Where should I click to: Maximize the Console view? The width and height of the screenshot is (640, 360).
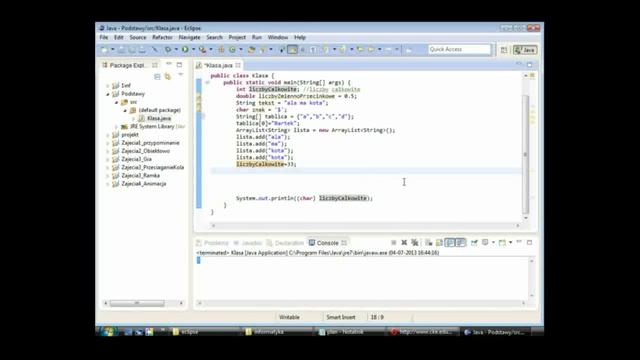click(529, 242)
